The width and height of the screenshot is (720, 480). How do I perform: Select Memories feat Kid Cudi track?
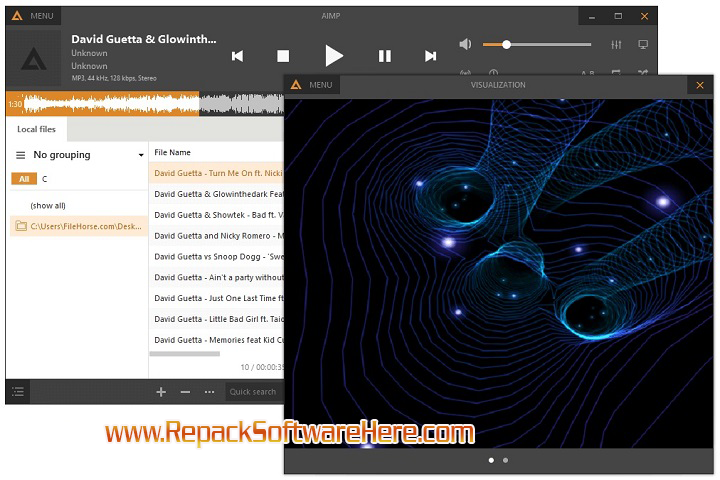point(217,340)
